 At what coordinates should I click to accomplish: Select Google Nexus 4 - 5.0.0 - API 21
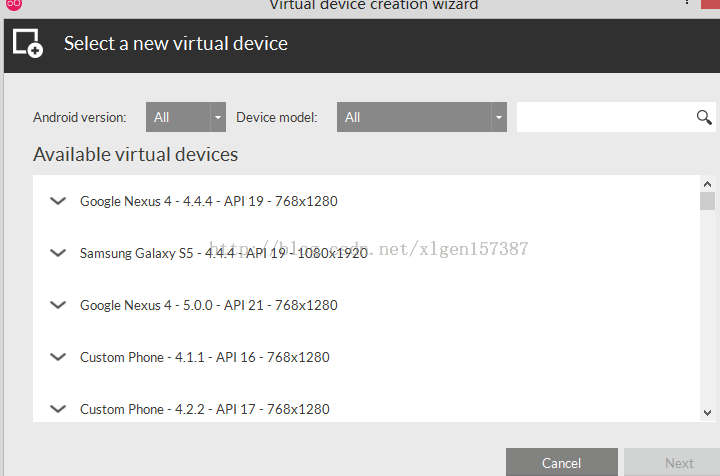point(209,305)
